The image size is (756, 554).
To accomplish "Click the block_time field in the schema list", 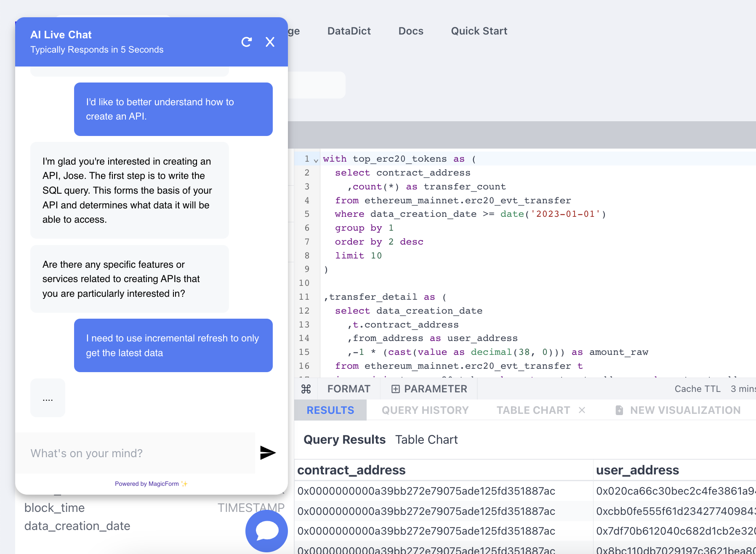I will 55,508.
